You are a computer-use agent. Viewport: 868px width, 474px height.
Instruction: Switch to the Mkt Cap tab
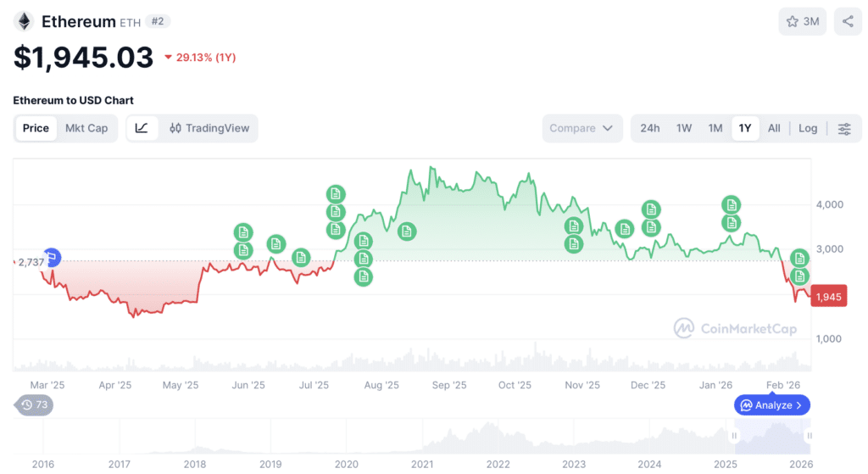(86, 128)
